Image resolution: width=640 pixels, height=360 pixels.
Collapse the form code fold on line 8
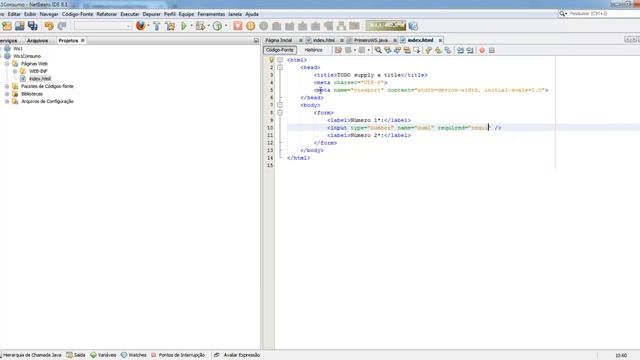(280, 112)
